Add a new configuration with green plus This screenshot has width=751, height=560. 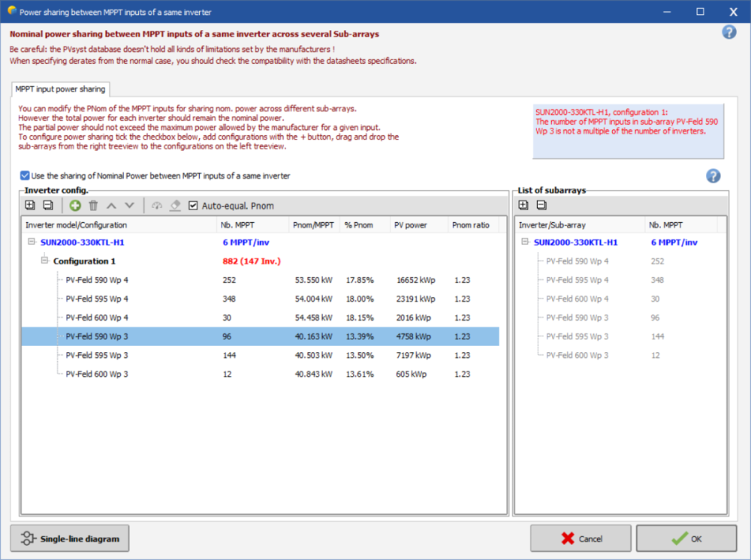(x=75, y=206)
